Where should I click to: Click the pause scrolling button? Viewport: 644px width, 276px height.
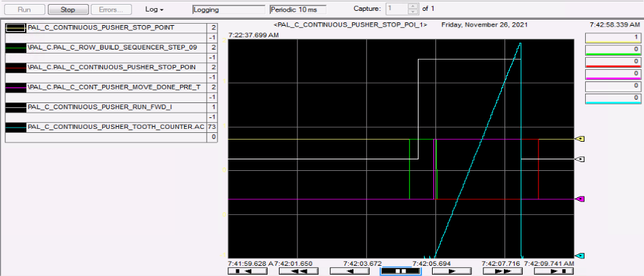pyautogui.click(x=400, y=271)
